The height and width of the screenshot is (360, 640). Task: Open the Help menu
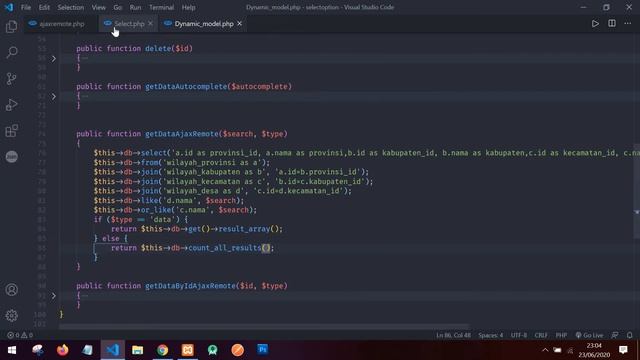point(188,7)
